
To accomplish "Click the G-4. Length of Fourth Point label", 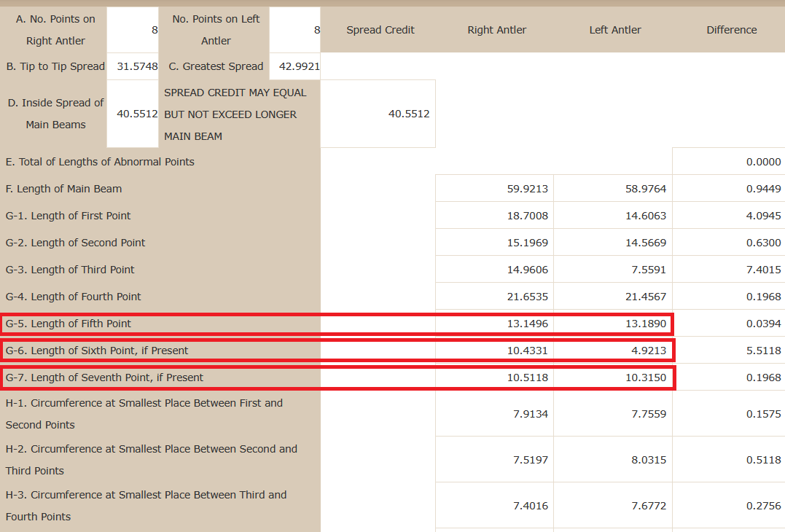I will pos(73,297).
